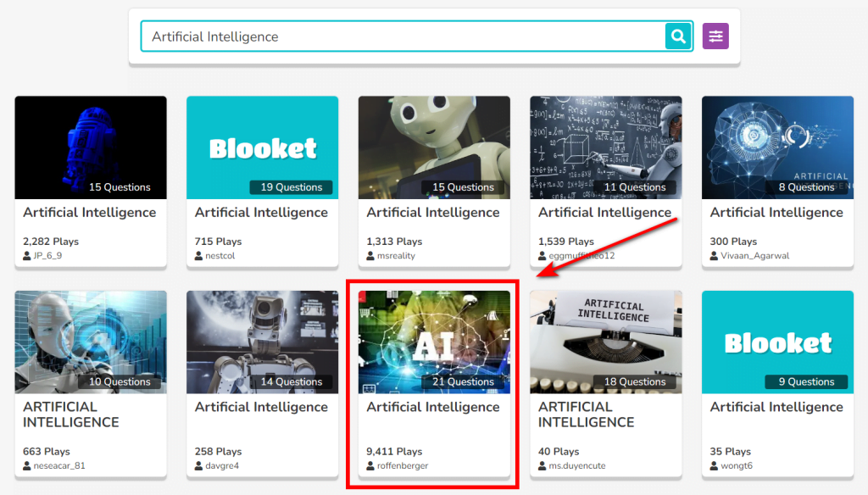Open the 8 Questions digital head thumbnail

click(x=777, y=147)
